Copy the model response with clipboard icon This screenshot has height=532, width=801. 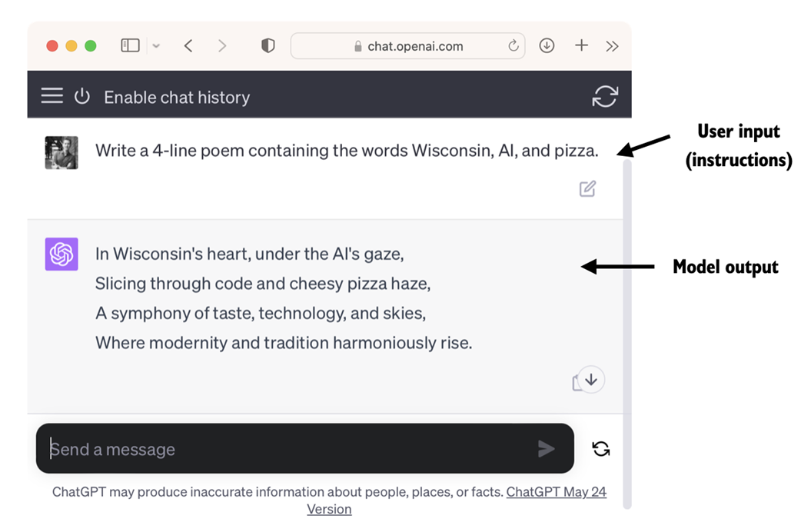[577, 383]
